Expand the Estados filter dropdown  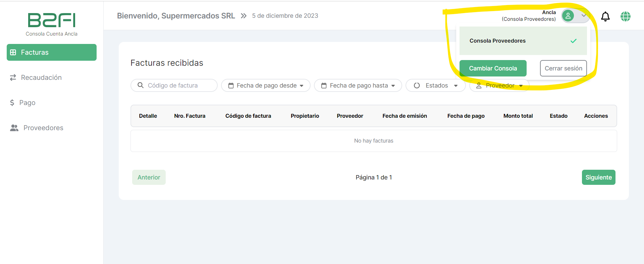click(x=435, y=86)
